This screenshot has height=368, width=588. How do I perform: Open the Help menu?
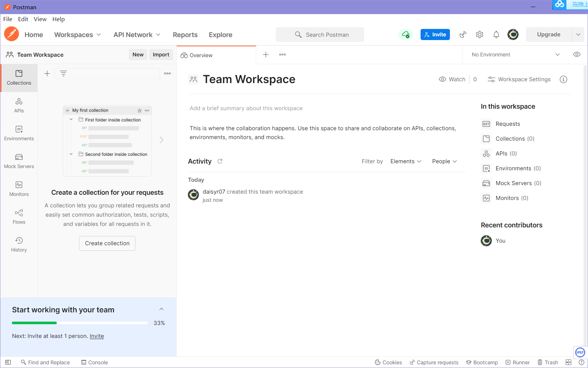(58, 19)
